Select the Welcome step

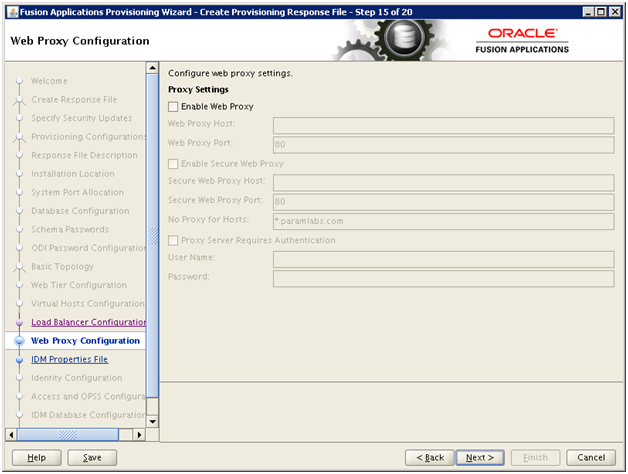tap(49, 81)
